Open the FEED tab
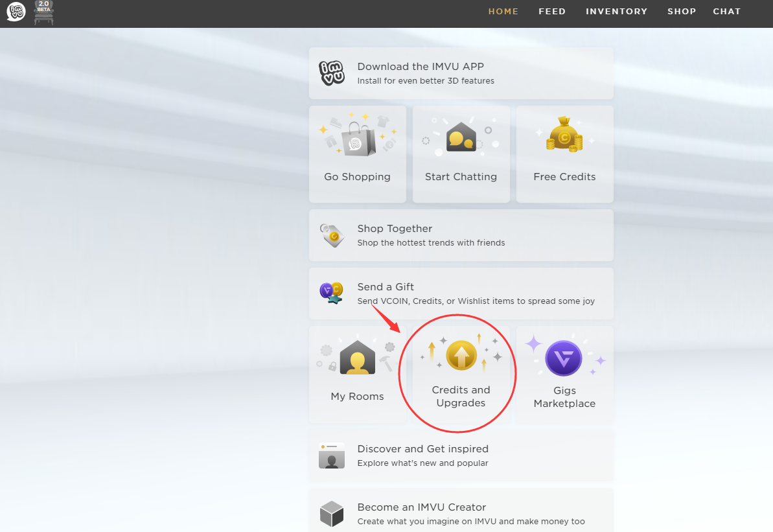Screen dimensions: 773x532 (x=552, y=12)
